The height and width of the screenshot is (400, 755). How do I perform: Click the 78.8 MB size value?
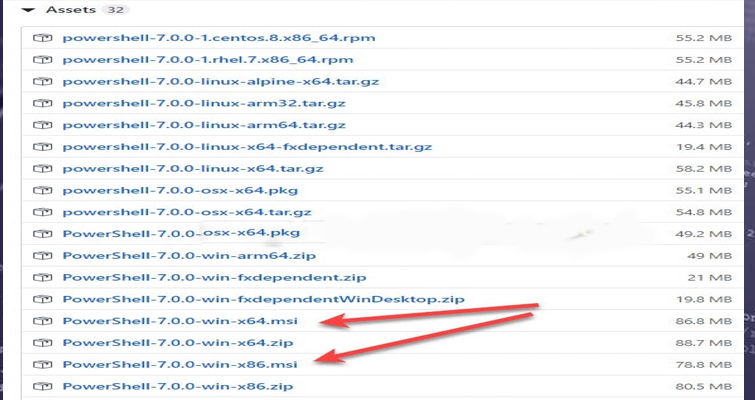[x=703, y=365]
